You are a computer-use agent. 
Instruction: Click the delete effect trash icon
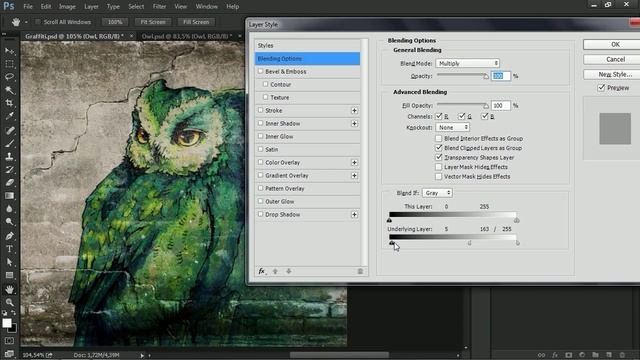tap(360, 271)
